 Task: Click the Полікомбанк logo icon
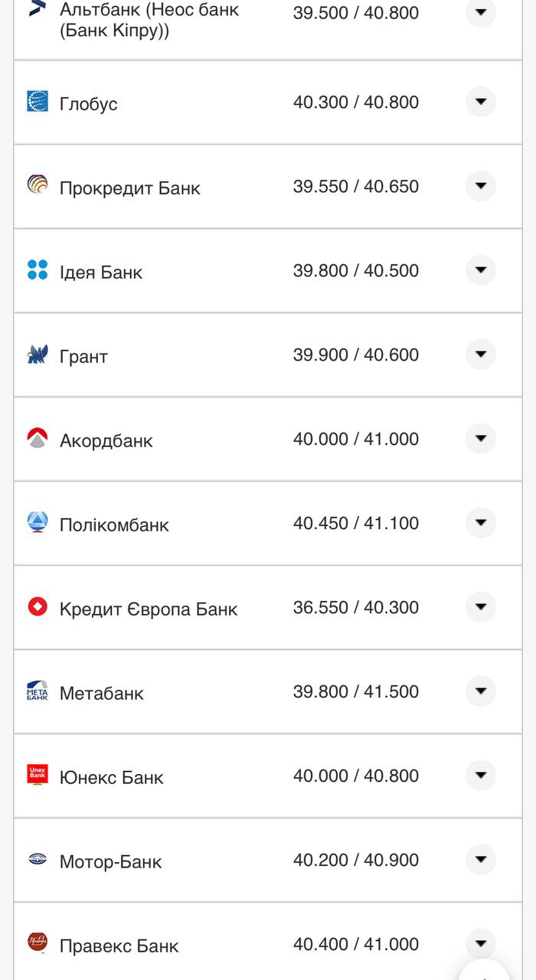pyautogui.click(x=38, y=522)
